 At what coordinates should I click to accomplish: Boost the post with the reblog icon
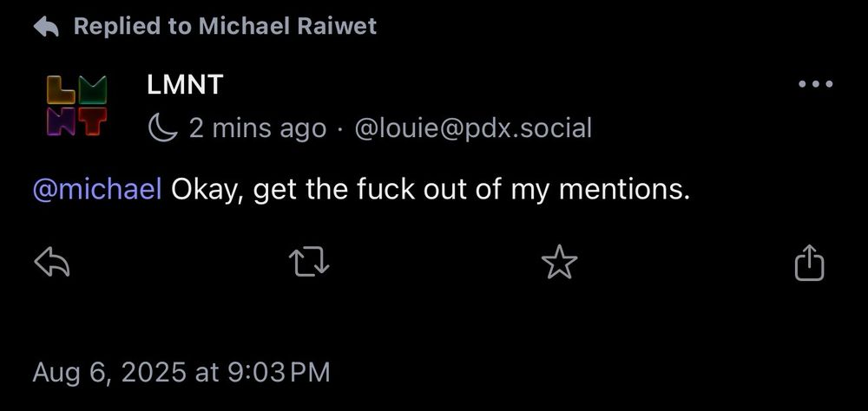310,262
